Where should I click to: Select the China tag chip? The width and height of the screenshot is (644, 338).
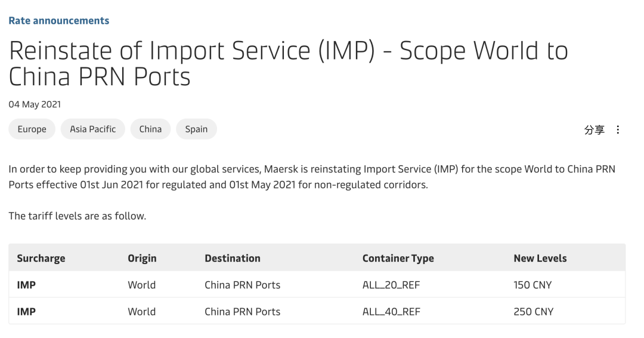tap(150, 129)
